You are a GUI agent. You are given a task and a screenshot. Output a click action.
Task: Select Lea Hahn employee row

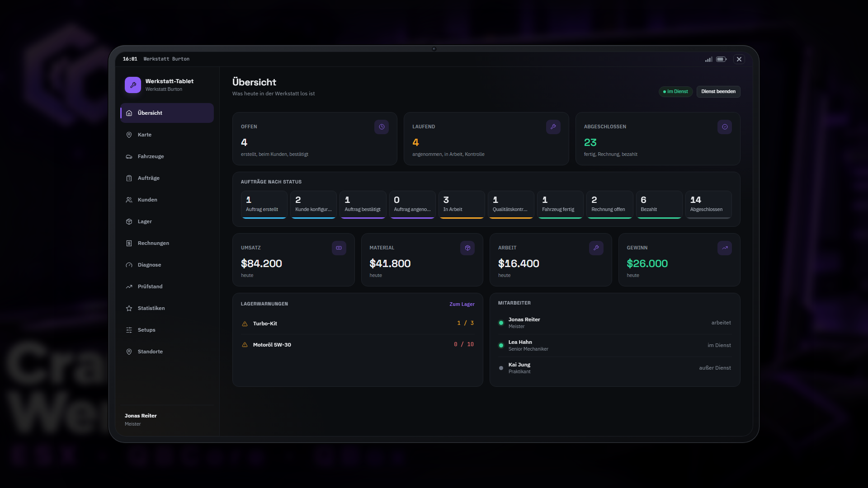coord(615,345)
